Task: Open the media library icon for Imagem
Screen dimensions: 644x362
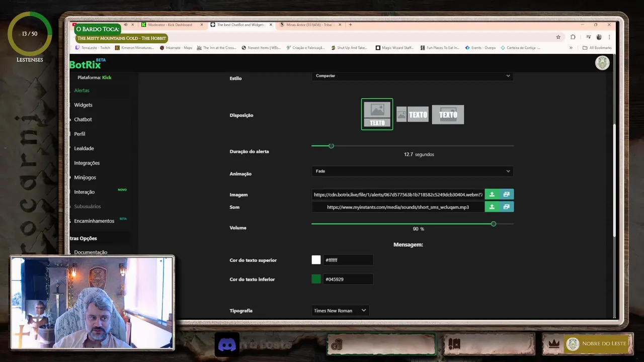Action: point(506,195)
